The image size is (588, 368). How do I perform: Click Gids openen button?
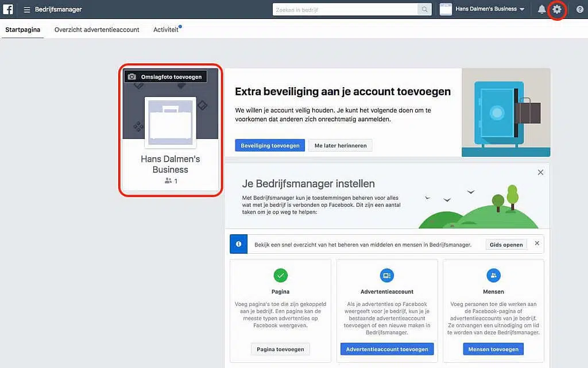point(506,245)
